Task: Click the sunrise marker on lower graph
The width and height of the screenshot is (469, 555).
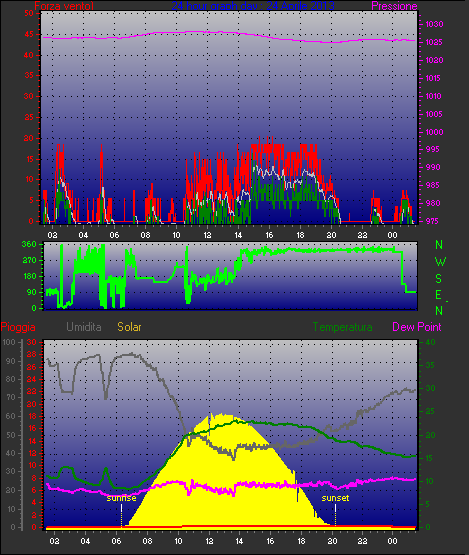Action: (x=121, y=498)
